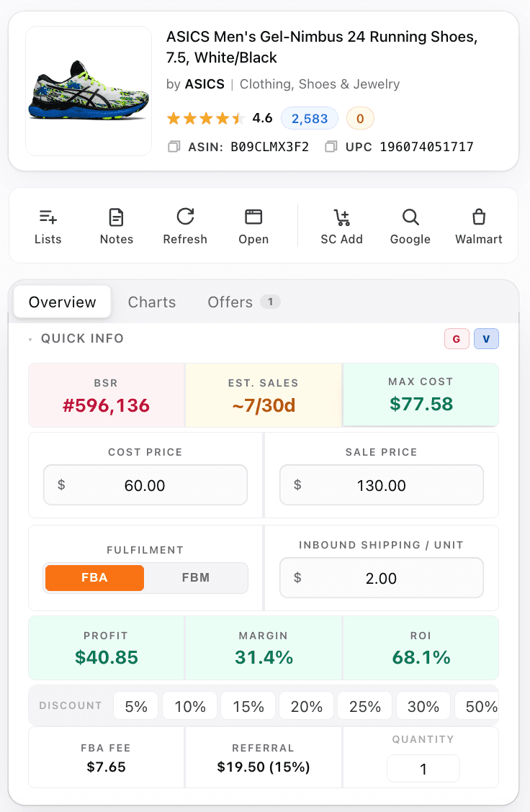Click the Sale Price input field

coord(382,485)
